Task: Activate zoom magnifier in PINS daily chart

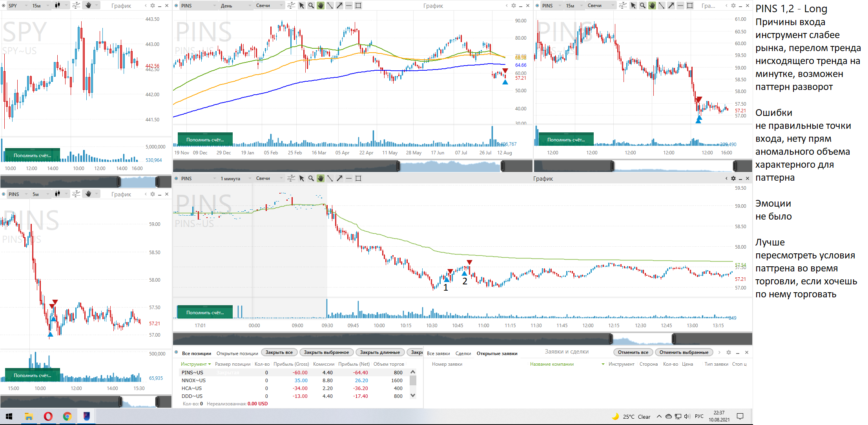Action: point(311,5)
